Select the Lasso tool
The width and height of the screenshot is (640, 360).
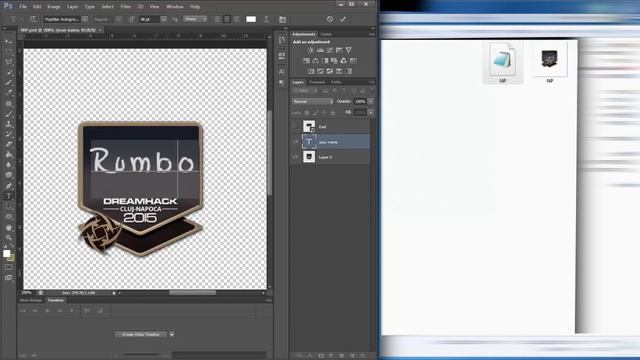9,62
